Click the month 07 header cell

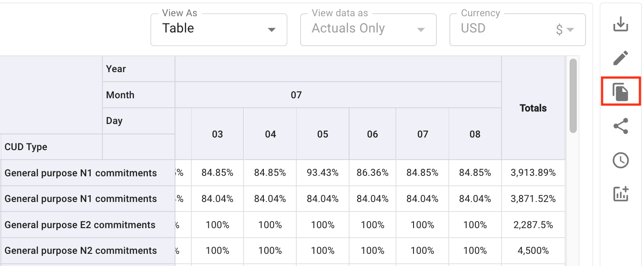point(296,95)
